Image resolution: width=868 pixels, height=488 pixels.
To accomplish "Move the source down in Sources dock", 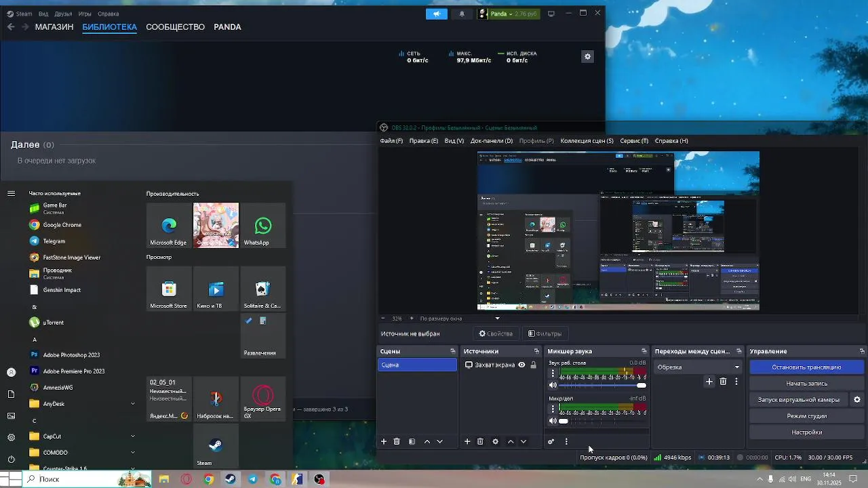I will tap(523, 441).
